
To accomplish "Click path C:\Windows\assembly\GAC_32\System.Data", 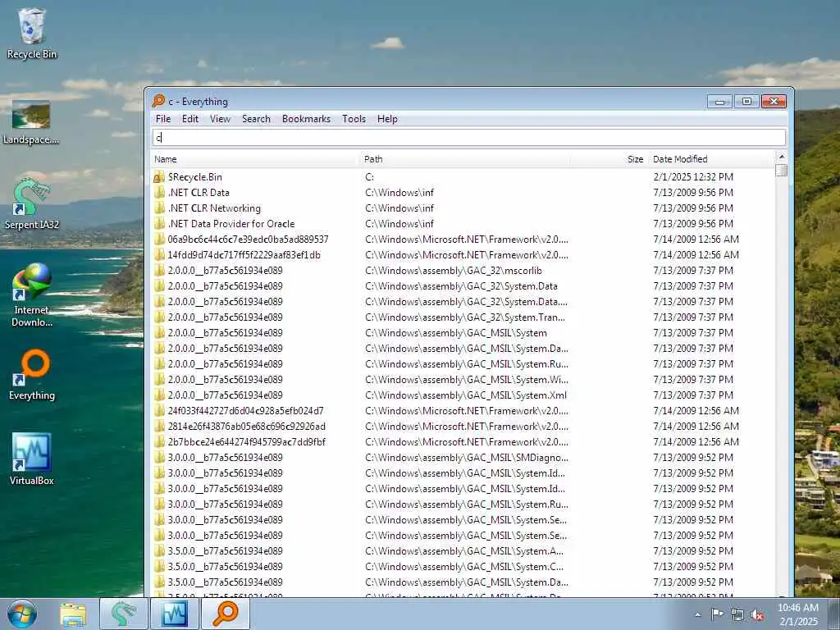I will pyautogui.click(x=461, y=286).
